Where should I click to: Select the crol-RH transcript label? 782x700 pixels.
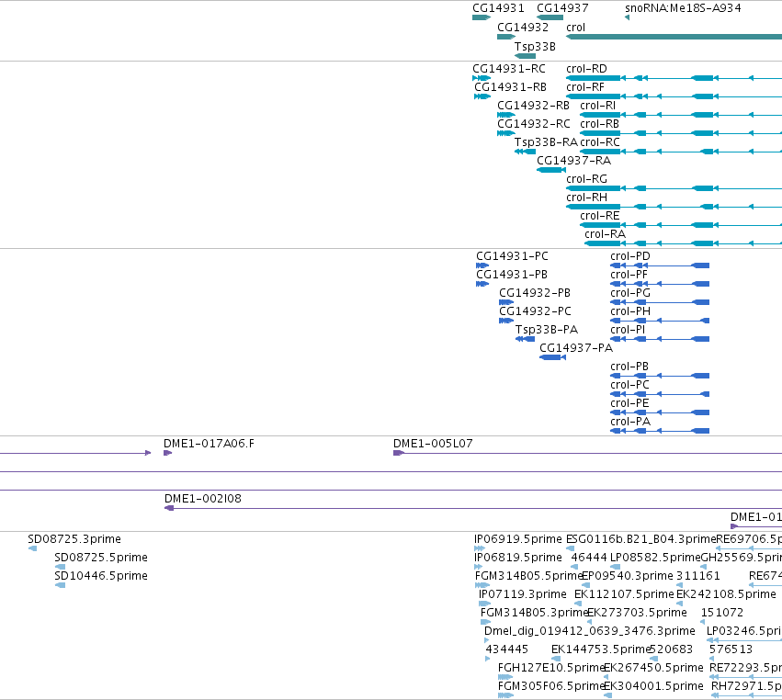pos(586,197)
